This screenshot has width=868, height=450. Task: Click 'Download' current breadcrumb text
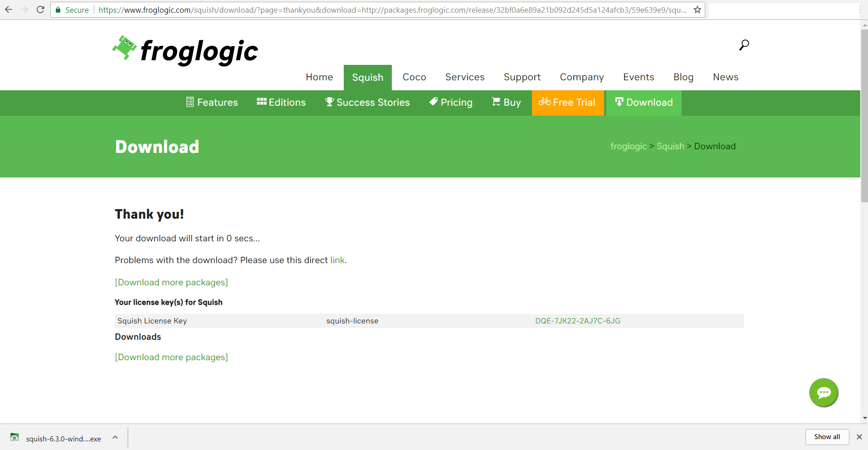[x=715, y=146]
